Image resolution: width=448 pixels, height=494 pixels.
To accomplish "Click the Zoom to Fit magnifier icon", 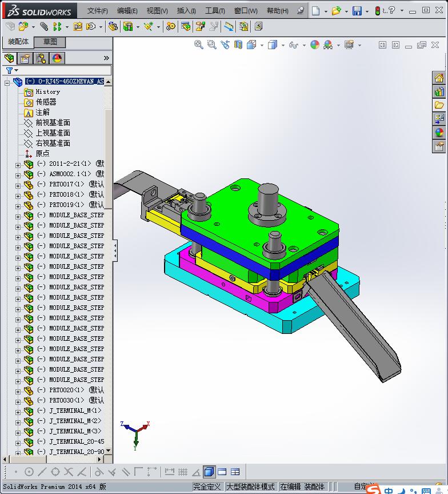I will [198, 45].
